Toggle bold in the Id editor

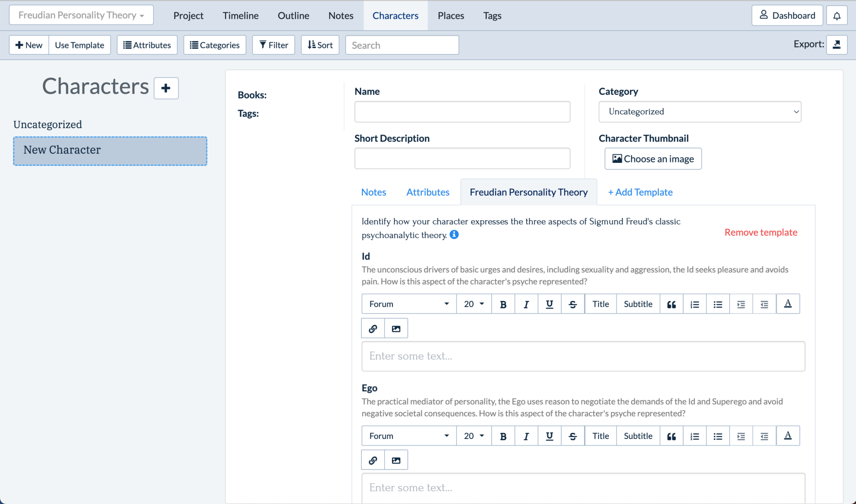[503, 304]
